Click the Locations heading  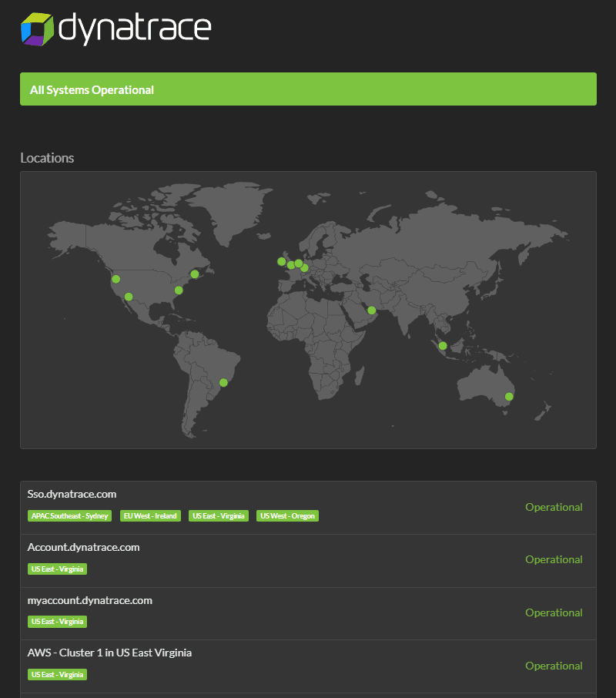point(47,158)
